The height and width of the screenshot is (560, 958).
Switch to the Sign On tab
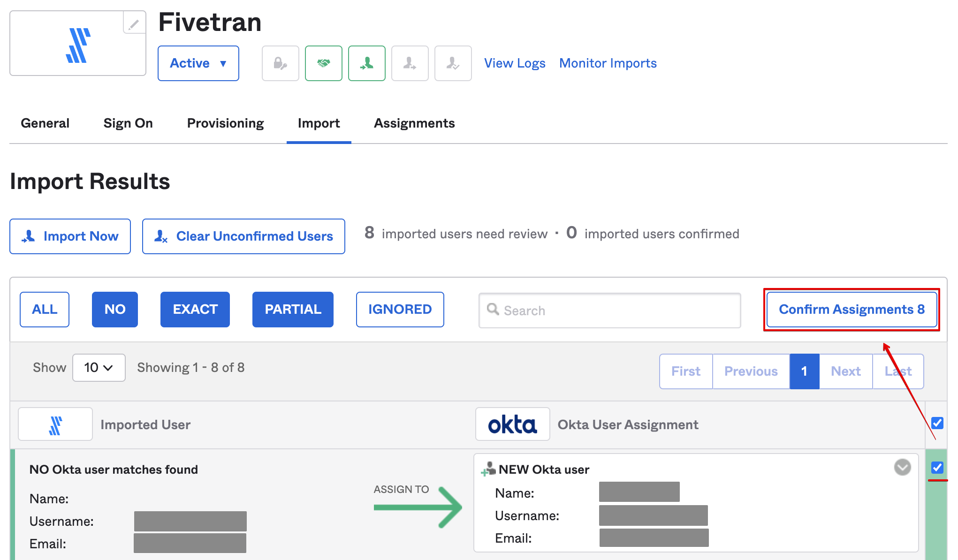tap(128, 123)
